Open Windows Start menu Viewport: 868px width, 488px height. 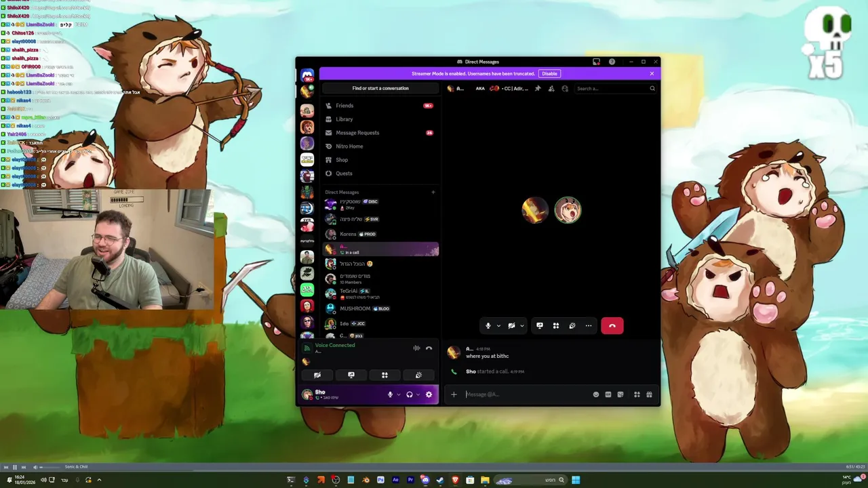[x=576, y=480]
